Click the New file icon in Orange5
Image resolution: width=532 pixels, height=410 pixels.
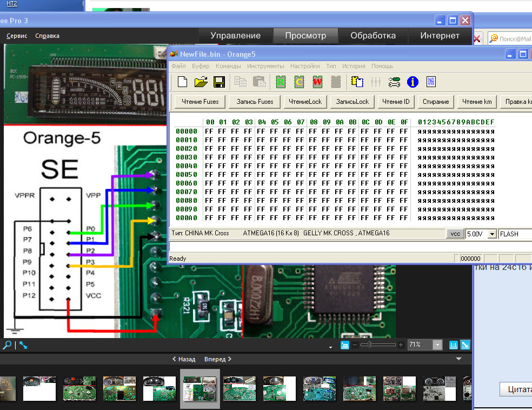[x=183, y=82]
